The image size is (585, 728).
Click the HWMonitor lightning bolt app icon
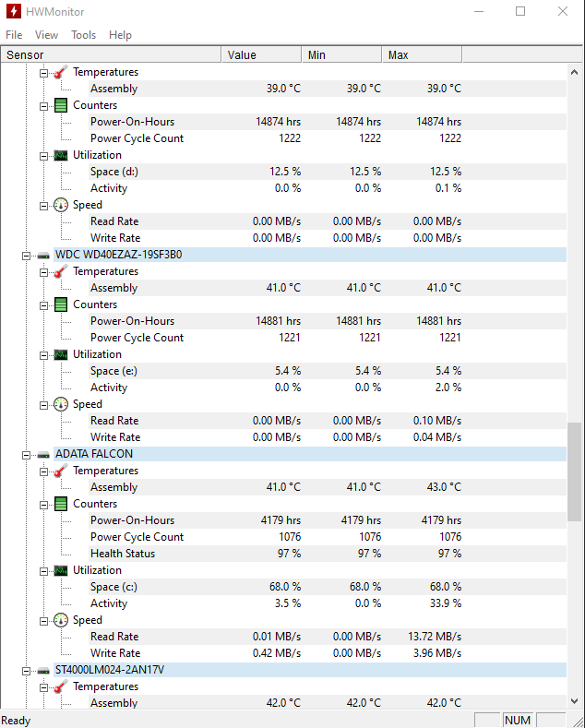pyautogui.click(x=14, y=11)
